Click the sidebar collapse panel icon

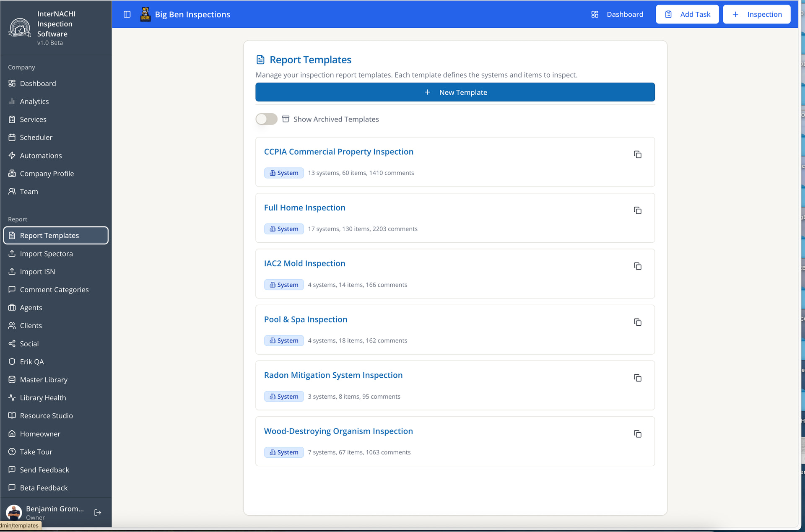tap(127, 14)
